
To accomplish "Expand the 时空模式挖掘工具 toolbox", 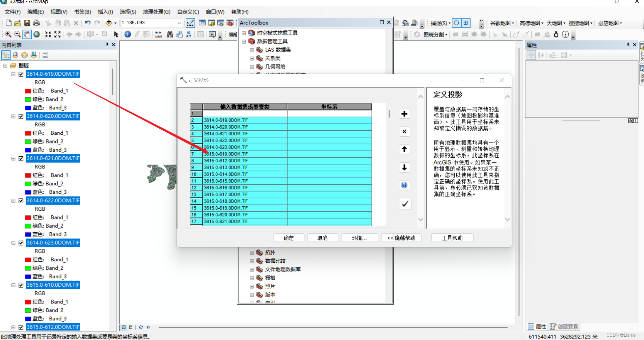I will pos(244,33).
